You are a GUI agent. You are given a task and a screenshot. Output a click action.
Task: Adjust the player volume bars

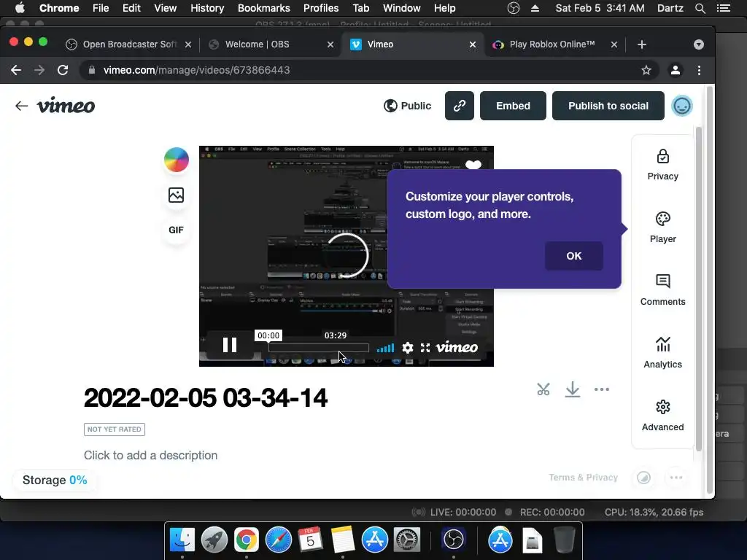pos(385,348)
